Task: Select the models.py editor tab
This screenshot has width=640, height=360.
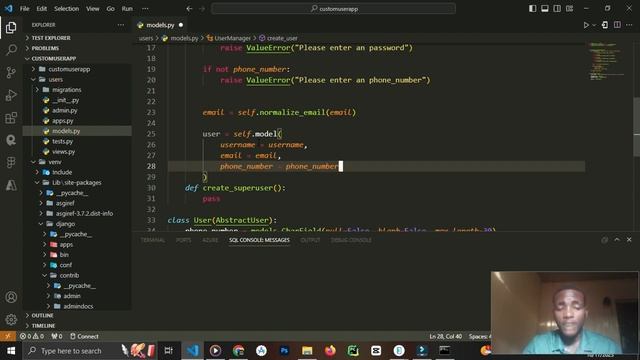Action: coord(161,25)
